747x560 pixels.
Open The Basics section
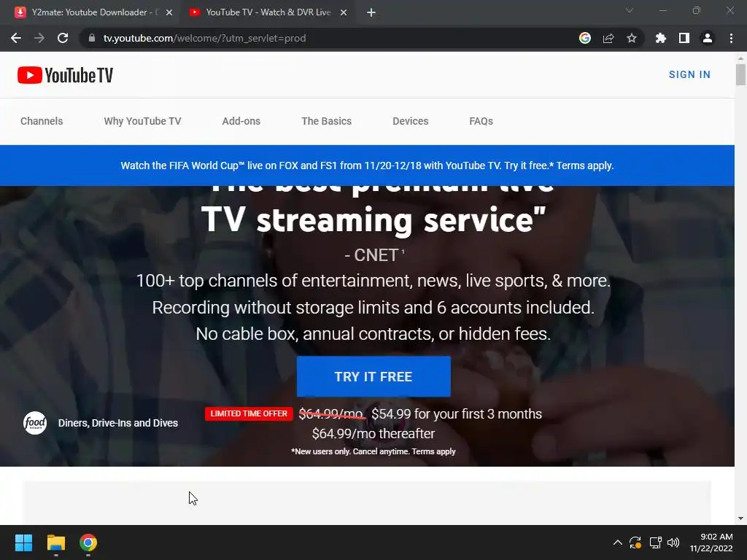pyautogui.click(x=326, y=121)
